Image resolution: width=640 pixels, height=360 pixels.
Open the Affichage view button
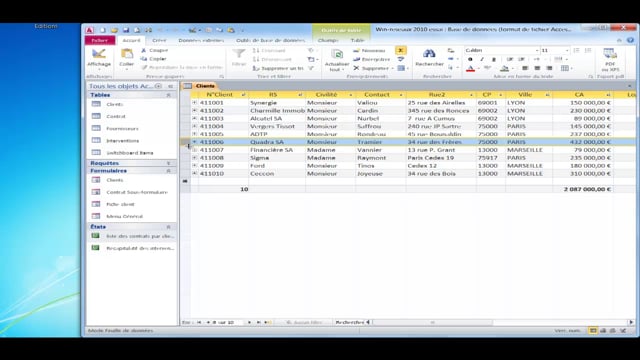pos(98,58)
